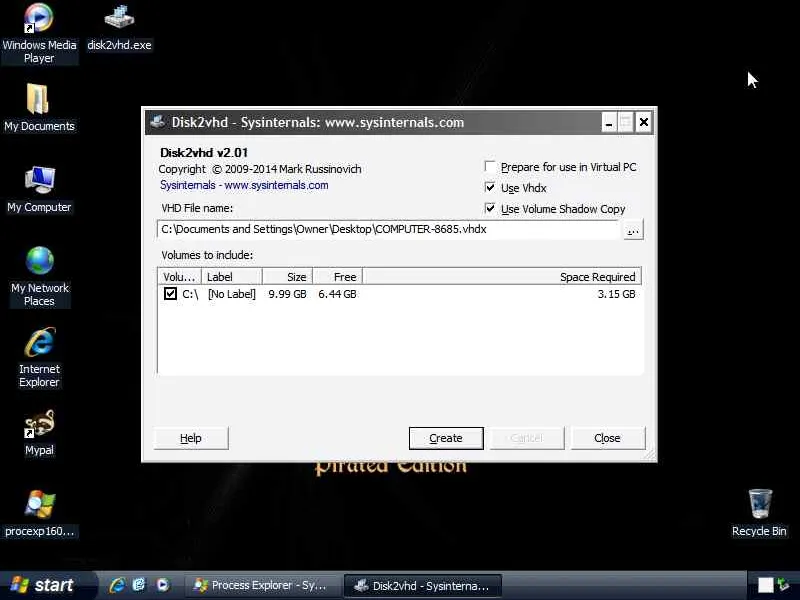Click the VHD File name input field

389,230
